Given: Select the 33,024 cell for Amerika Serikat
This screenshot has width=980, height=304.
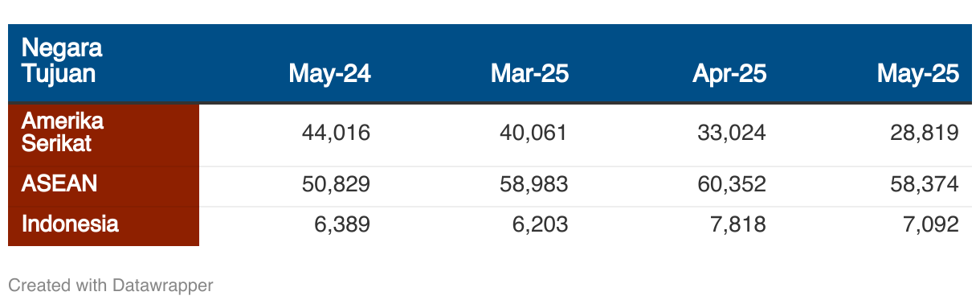Looking at the screenshot, I should pyautogui.click(x=732, y=133).
